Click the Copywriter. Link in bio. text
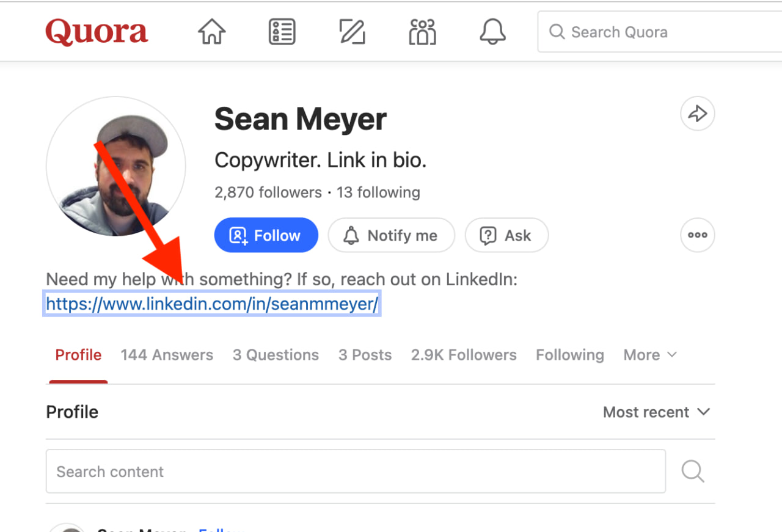Viewport: 782px width, 532px height. (320, 161)
